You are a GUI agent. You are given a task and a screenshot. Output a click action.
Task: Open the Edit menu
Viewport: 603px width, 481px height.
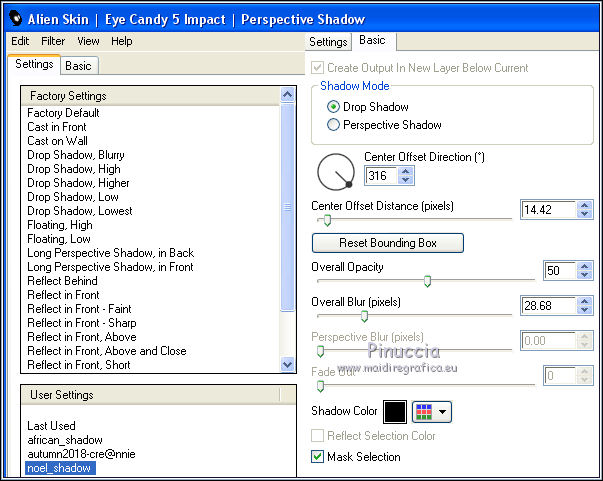20,41
